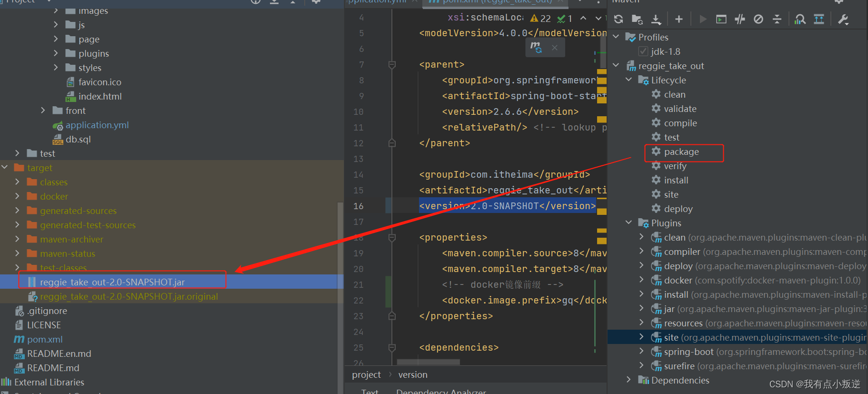Click the blue expand-arrows Maven toolbar icon
868x394 pixels.
819,19
